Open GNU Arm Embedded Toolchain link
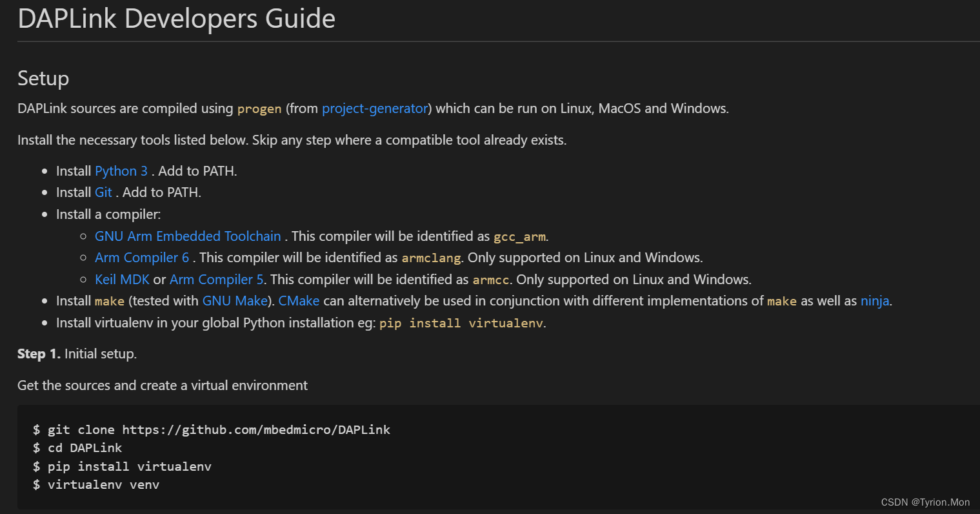The image size is (980, 514). tap(188, 236)
